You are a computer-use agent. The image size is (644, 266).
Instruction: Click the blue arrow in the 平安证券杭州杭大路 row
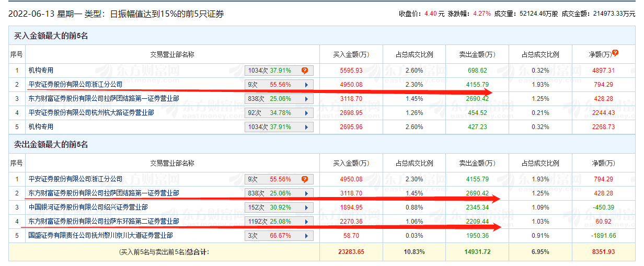coord(306,113)
